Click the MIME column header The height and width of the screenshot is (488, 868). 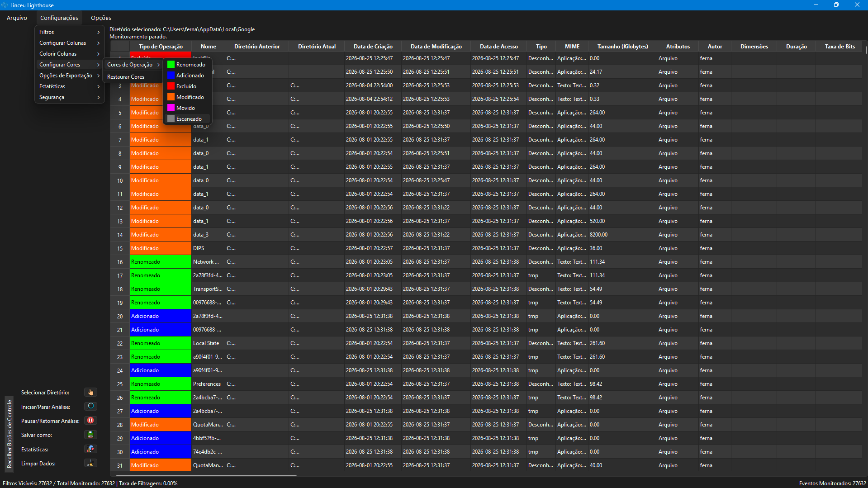coord(572,47)
